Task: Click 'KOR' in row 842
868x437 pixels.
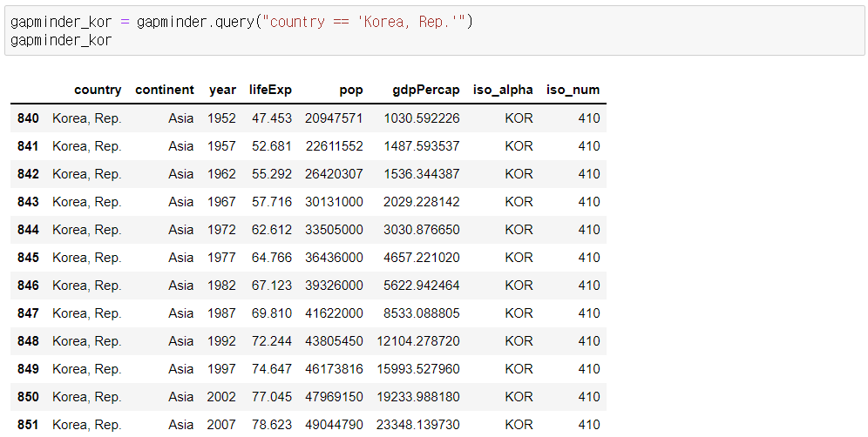Action: 519,174
